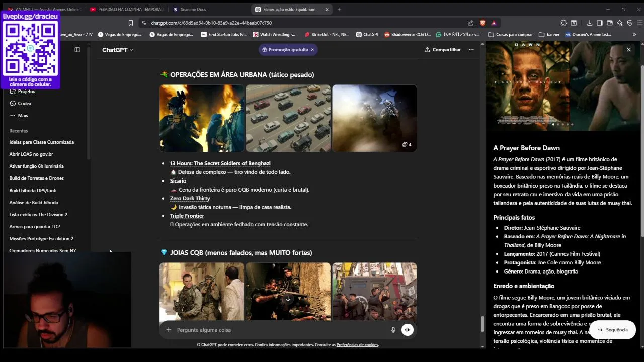The image size is (644, 362).
Task: Close the Filmes ação estilo Equilibrium tab
Action: click(327, 9)
